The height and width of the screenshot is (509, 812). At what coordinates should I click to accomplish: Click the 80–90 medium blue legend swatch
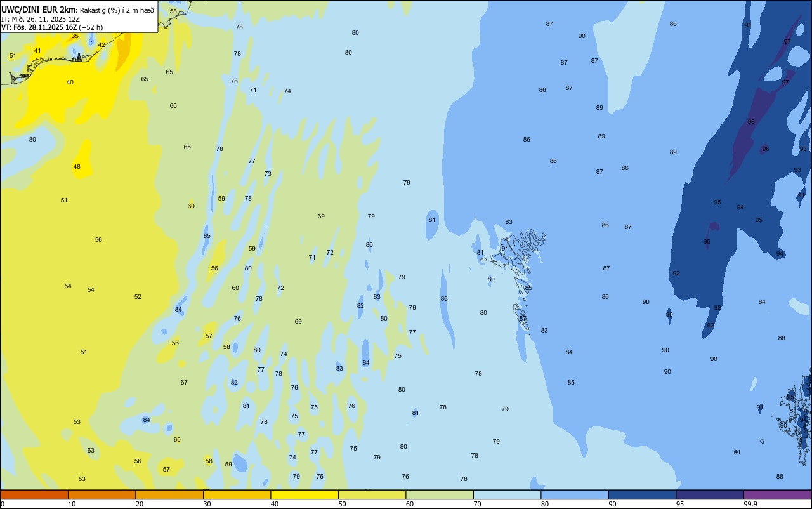575,494
